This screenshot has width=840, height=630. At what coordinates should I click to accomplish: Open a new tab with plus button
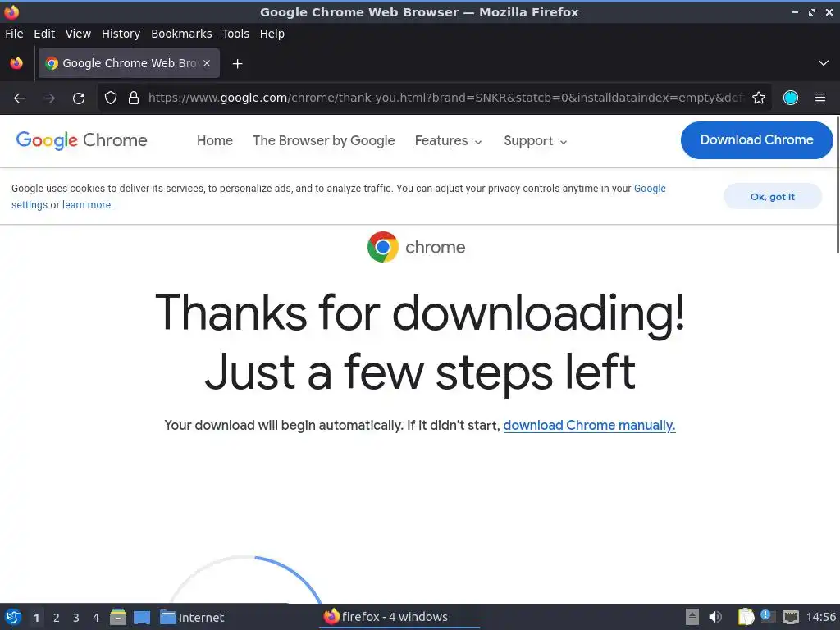tap(237, 64)
